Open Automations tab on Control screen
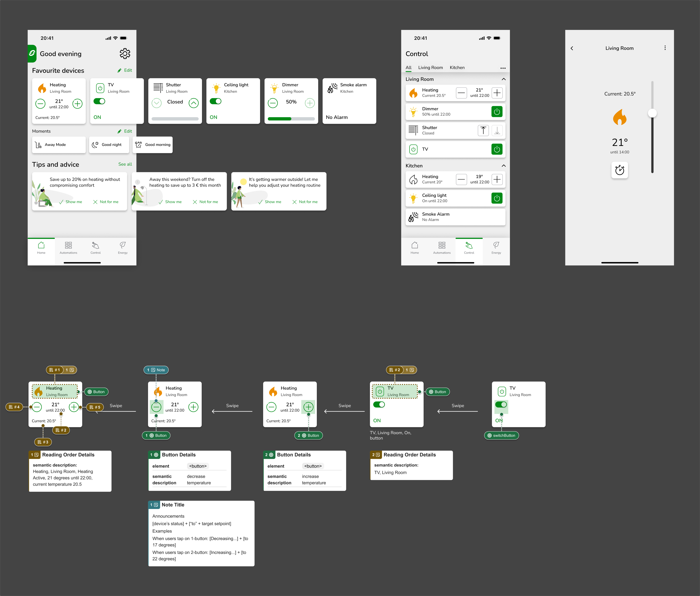The height and width of the screenshot is (596, 700). (x=442, y=248)
